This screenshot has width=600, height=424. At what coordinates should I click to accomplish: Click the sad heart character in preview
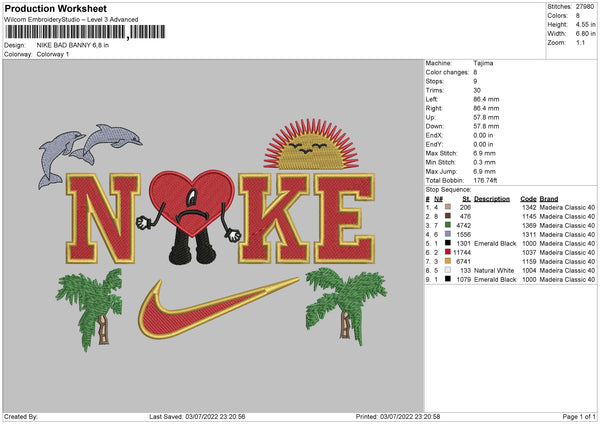(190, 216)
